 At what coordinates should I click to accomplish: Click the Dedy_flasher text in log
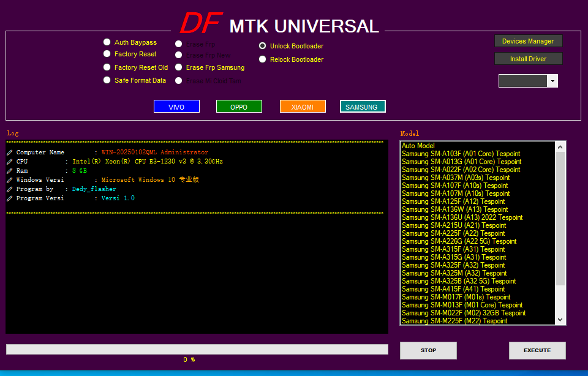pos(94,189)
